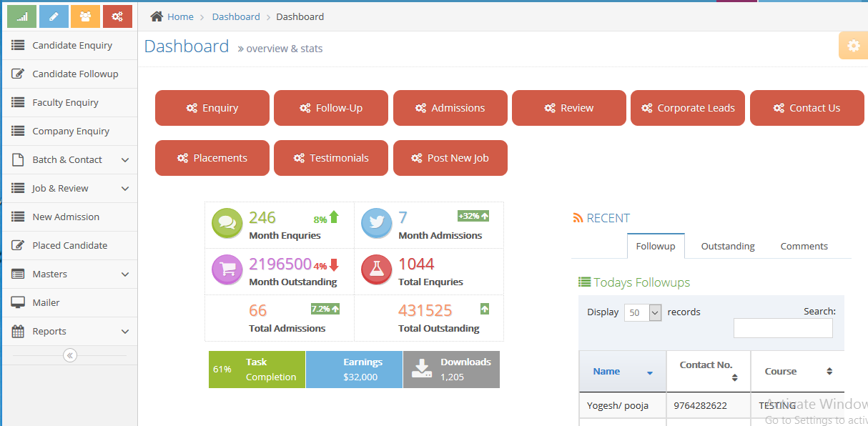868x426 pixels.
Task: Click the green signal bars shortcut icon
Action: 21,16
